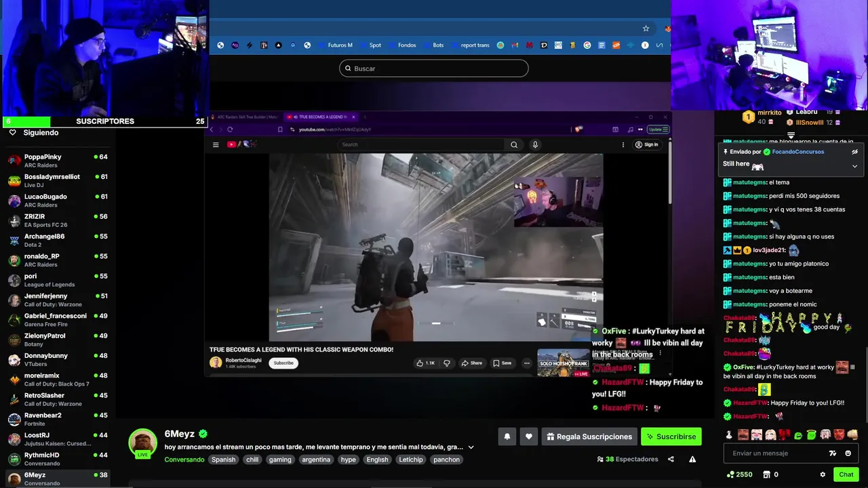Click the translate icon in chat input
Image resolution: width=868 pixels, height=488 pixels.
[833, 453]
